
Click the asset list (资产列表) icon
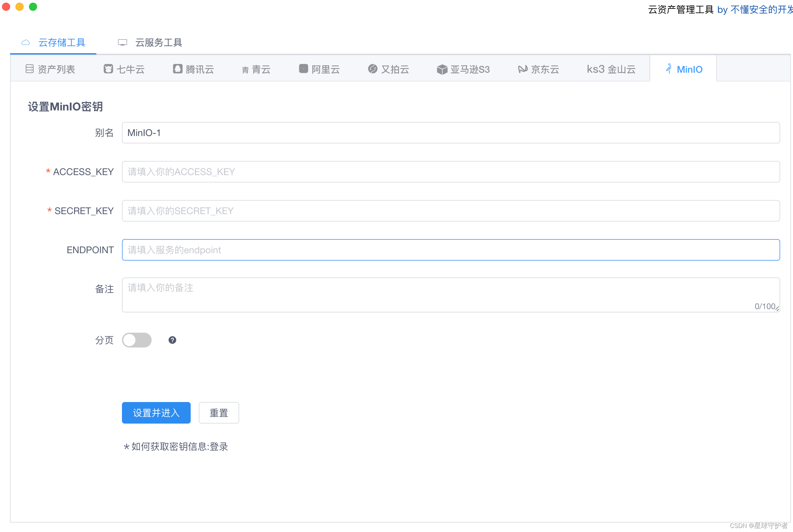pyautogui.click(x=30, y=69)
